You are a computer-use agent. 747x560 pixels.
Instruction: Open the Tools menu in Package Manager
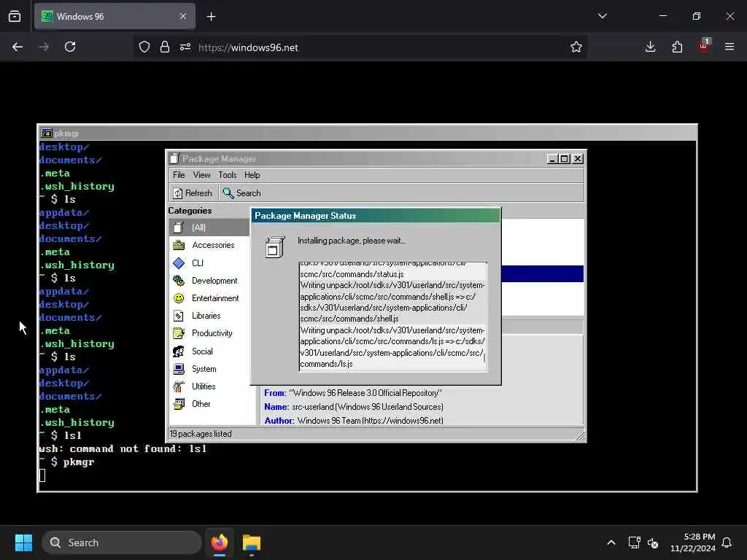tap(228, 175)
